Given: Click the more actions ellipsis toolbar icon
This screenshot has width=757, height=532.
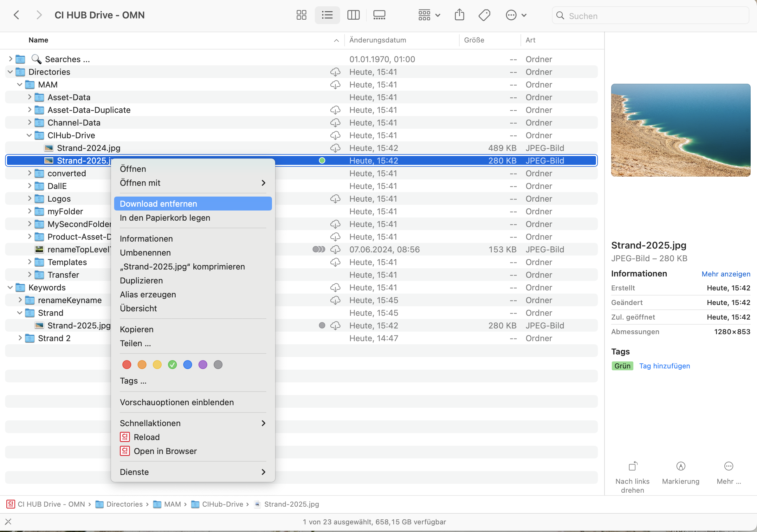Looking at the screenshot, I should (511, 15).
